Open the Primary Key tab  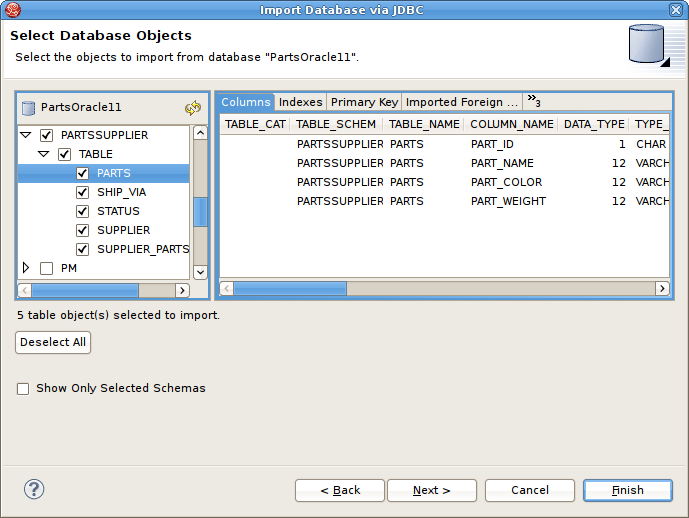point(364,102)
